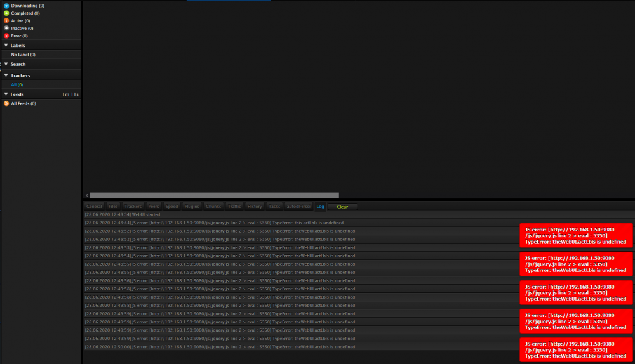
Task: Filter by Completed (0)
Action: click(25, 13)
